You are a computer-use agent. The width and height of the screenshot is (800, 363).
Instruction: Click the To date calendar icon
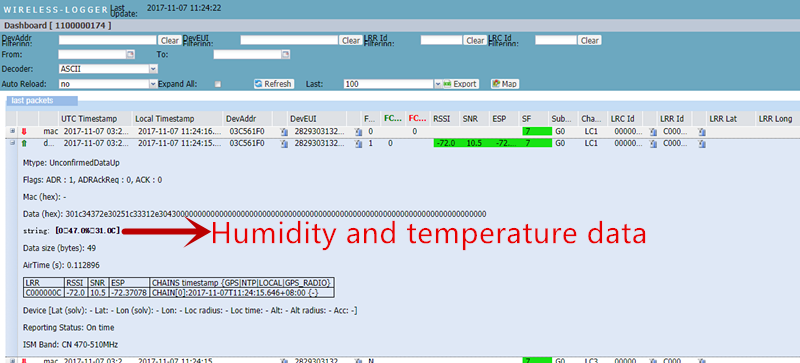click(x=286, y=54)
